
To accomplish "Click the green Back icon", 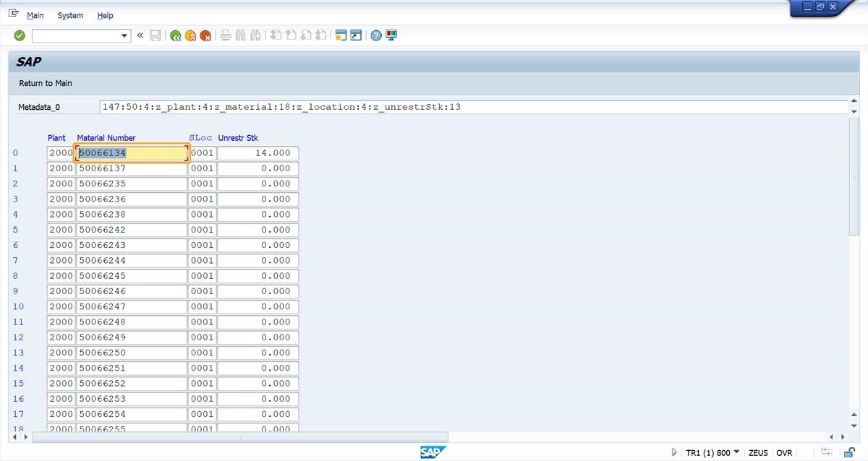I will click(175, 35).
